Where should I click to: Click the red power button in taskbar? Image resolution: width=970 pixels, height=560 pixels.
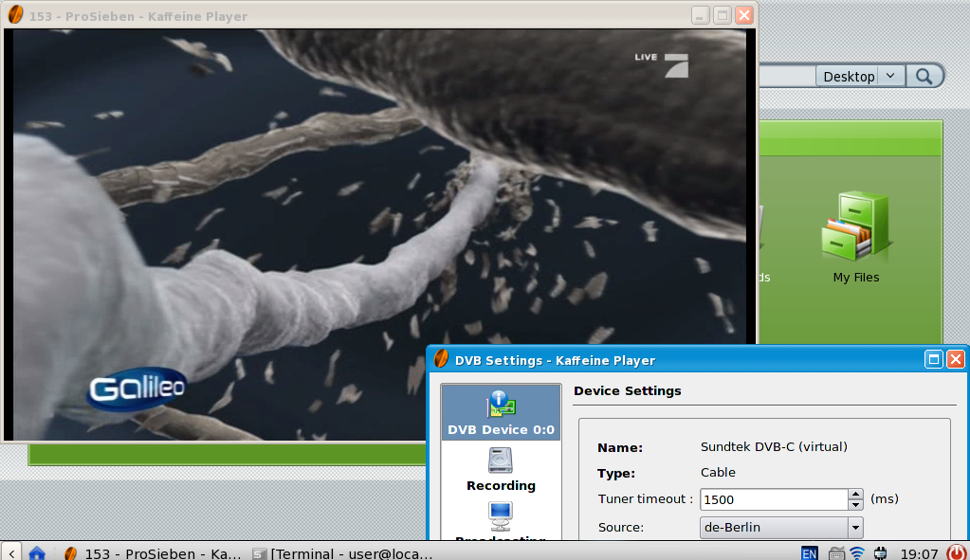point(956,552)
